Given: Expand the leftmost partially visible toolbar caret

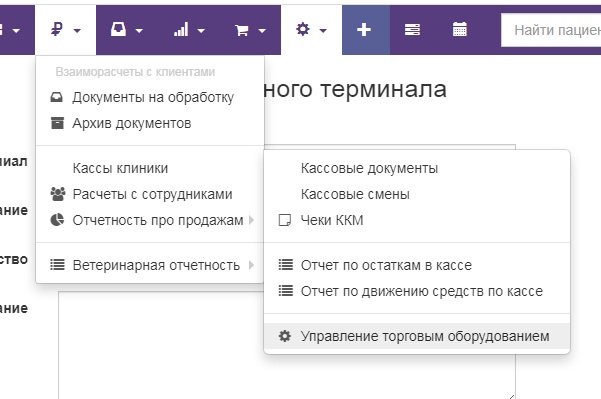Looking at the screenshot, I should (16, 31).
